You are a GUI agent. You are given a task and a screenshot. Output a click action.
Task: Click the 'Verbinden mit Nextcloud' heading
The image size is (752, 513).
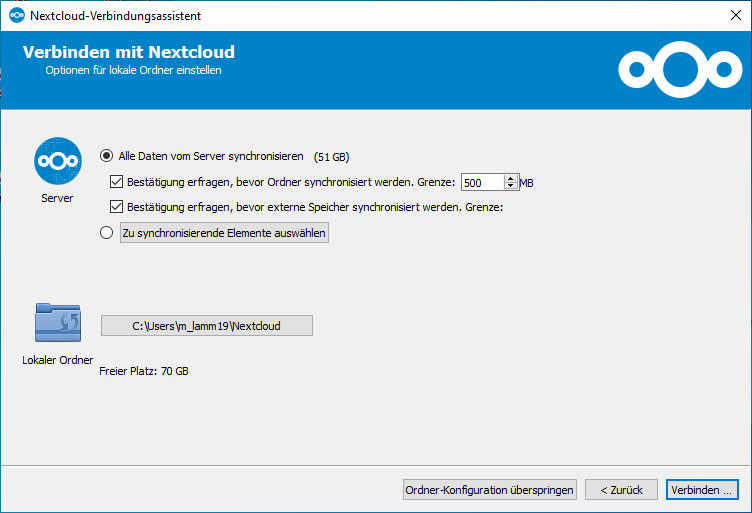pos(129,52)
